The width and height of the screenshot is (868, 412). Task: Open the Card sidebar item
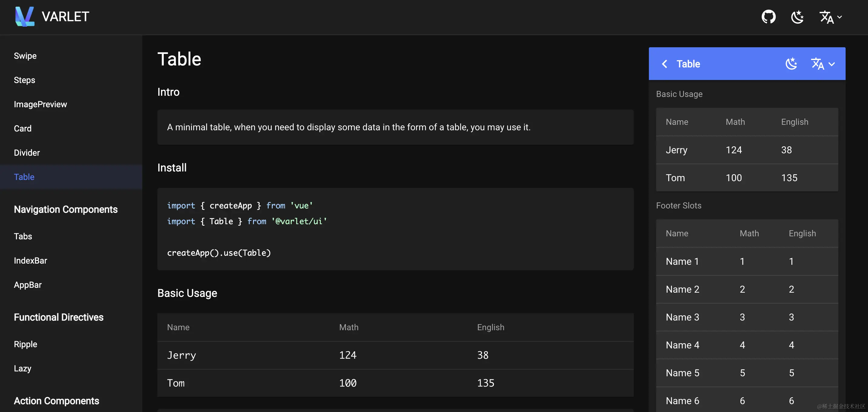[23, 128]
